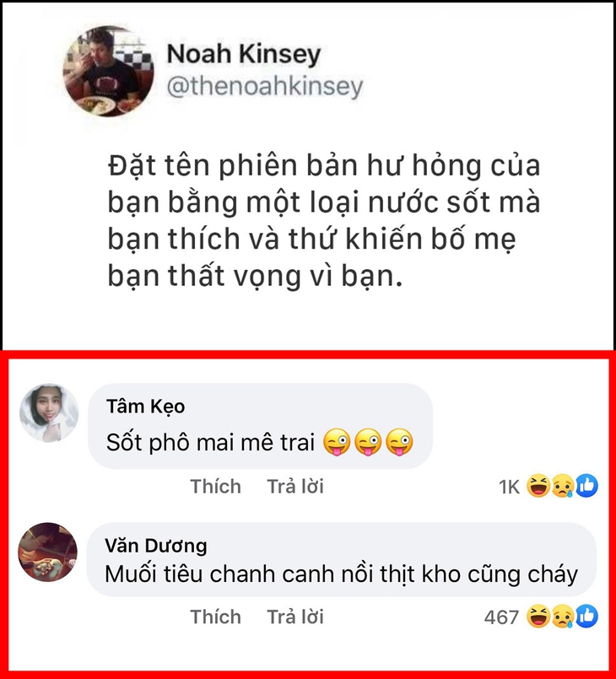
Task: Open the 467 reactions count
Action: pos(501,617)
